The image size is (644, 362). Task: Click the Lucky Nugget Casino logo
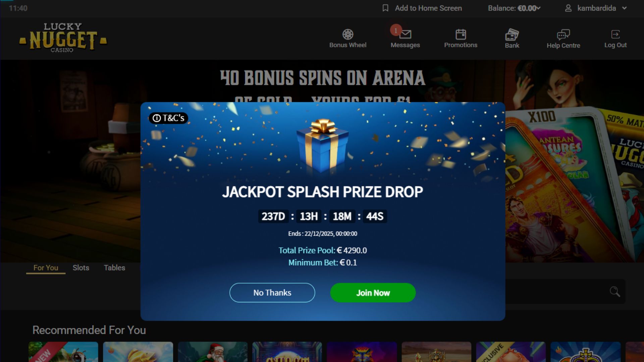pos(63,38)
